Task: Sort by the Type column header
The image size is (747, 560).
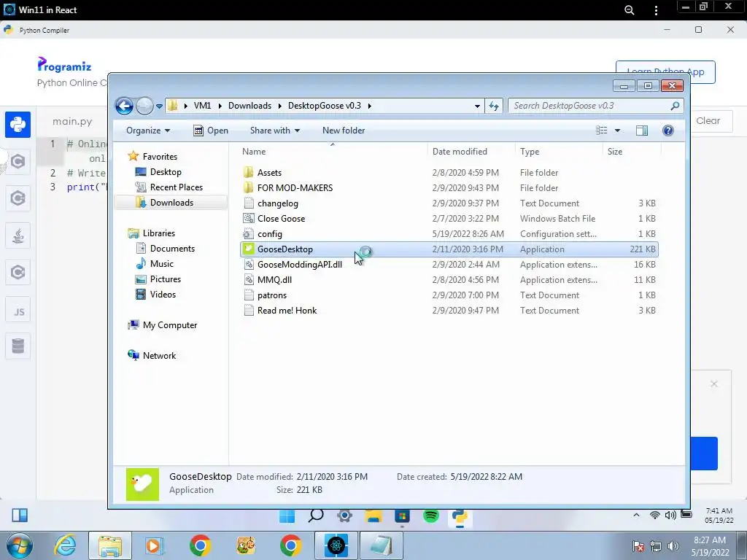Action: click(559, 152)
